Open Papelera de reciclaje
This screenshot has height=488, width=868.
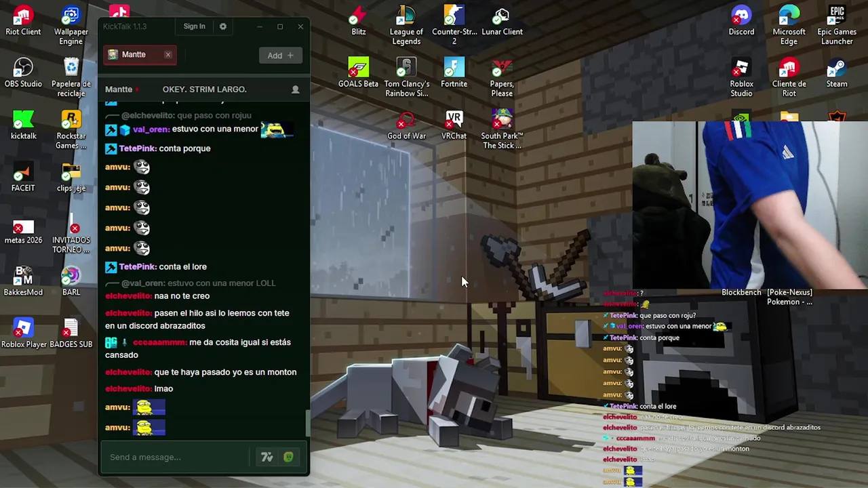click(x=71, y=77)
